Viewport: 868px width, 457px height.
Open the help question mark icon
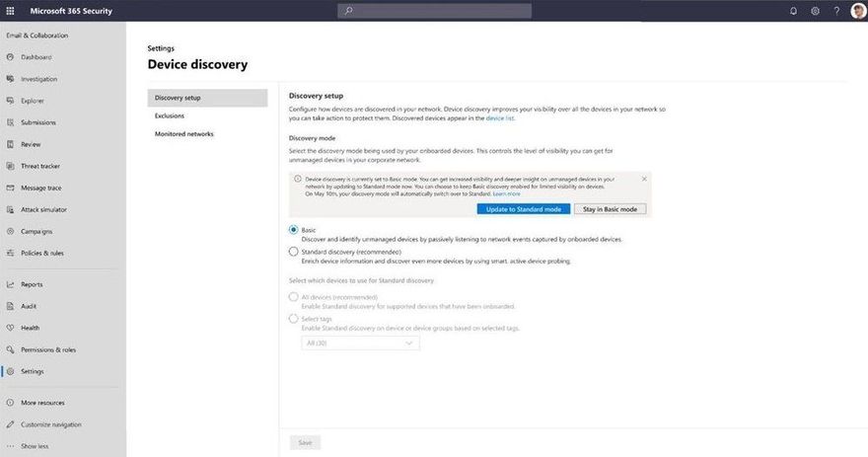tap(836, 11)
